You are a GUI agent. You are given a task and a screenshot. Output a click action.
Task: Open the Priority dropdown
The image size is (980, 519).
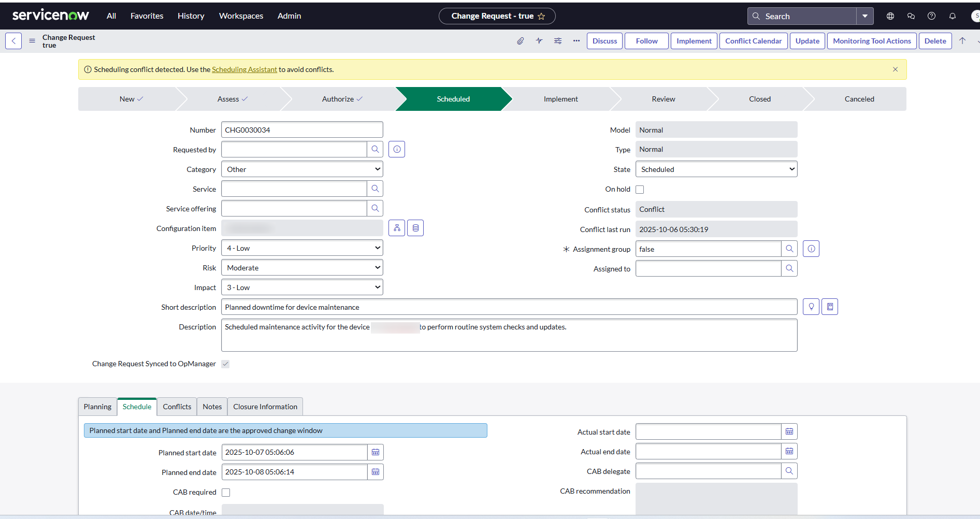click(302, 248)
